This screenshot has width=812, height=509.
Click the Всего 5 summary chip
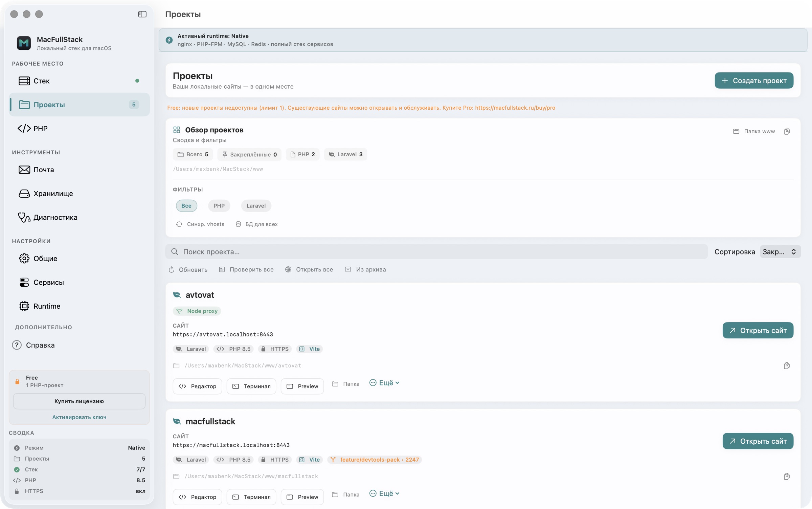193,155
